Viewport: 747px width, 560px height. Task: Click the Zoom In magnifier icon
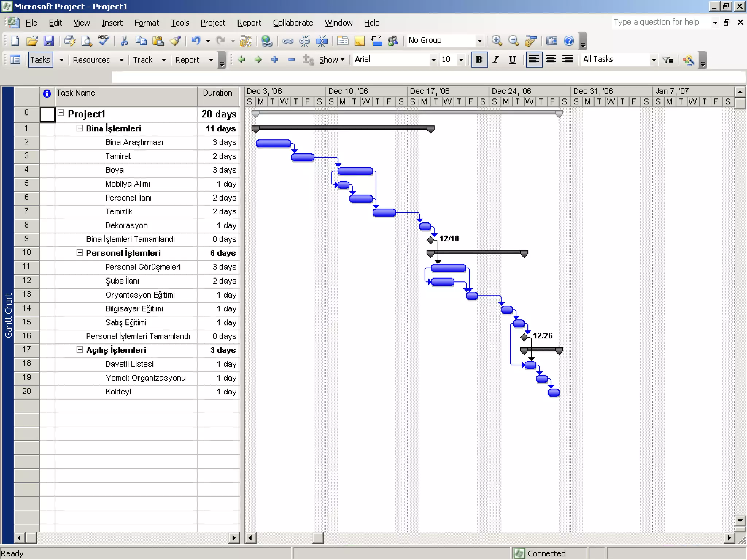497,41
